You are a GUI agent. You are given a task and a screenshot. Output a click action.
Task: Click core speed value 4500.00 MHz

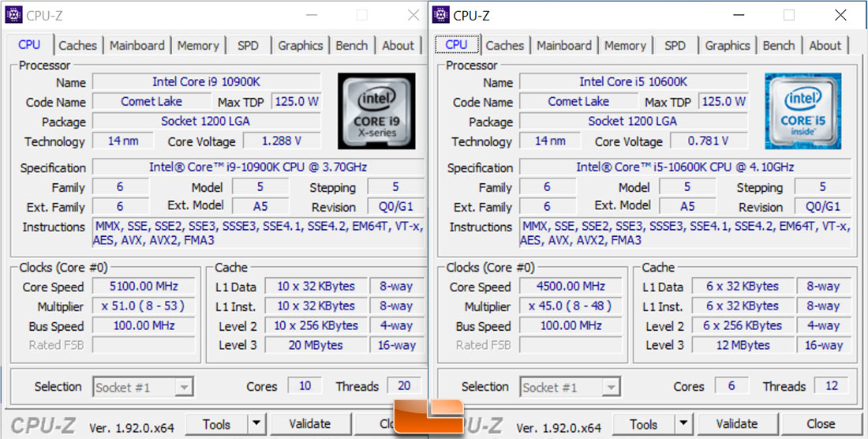pyautogui.click(x=571, y=286)
